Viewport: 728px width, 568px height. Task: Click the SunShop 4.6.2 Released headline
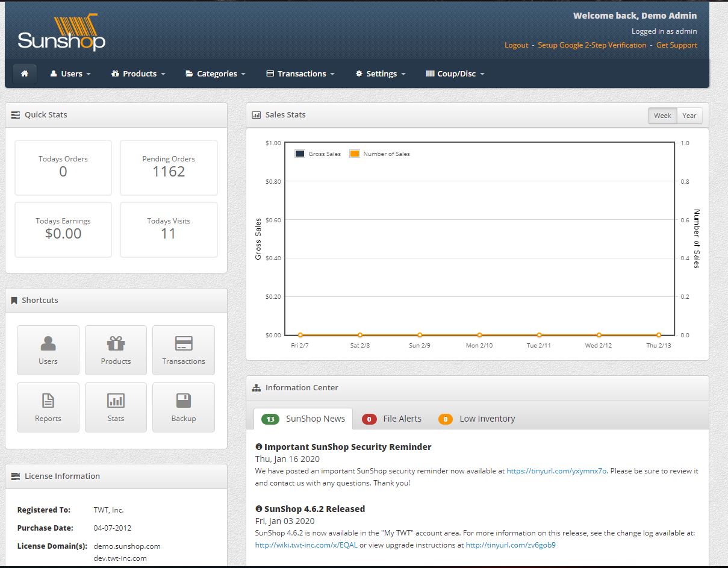point(314,509)
